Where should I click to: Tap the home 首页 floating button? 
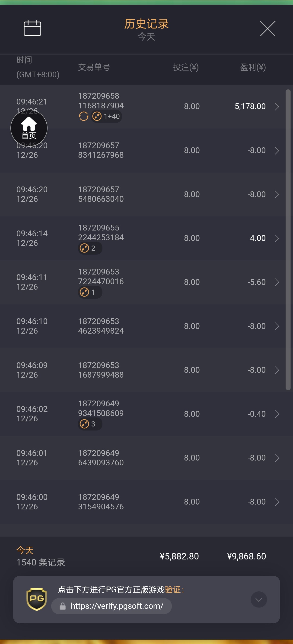coord(29,128)
